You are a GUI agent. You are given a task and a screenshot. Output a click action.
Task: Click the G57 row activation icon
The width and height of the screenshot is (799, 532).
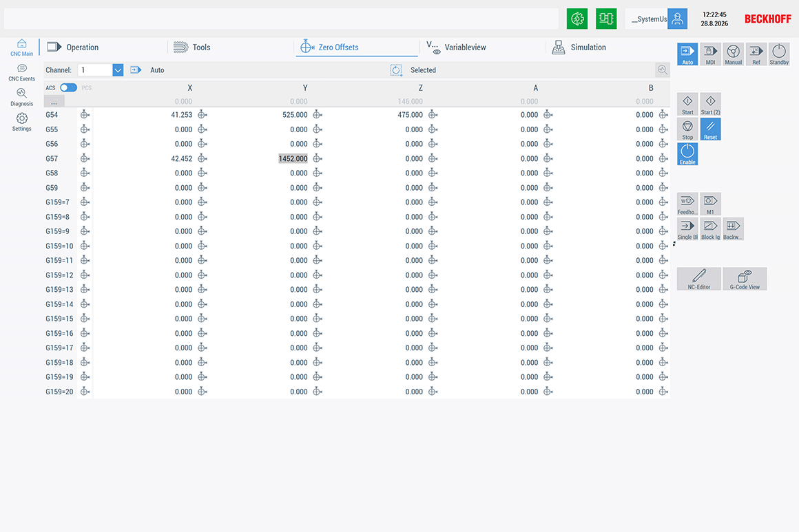coord(85,158)
